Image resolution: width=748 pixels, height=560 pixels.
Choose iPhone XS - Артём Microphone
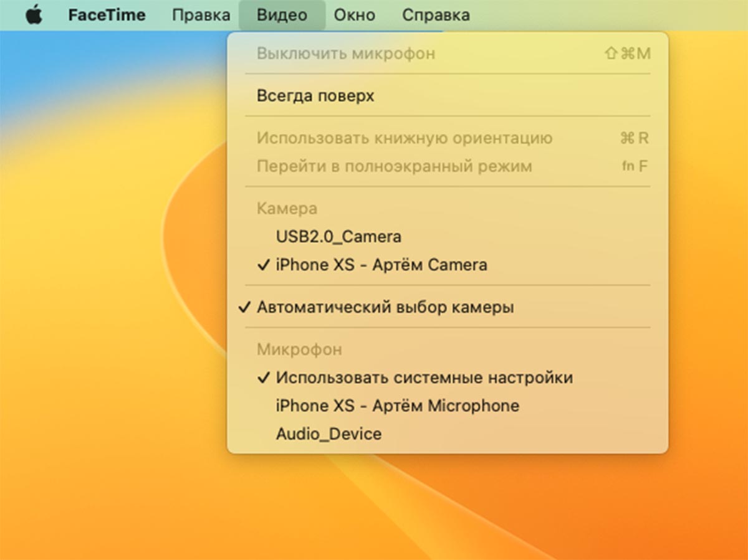[x=448, y=406]
